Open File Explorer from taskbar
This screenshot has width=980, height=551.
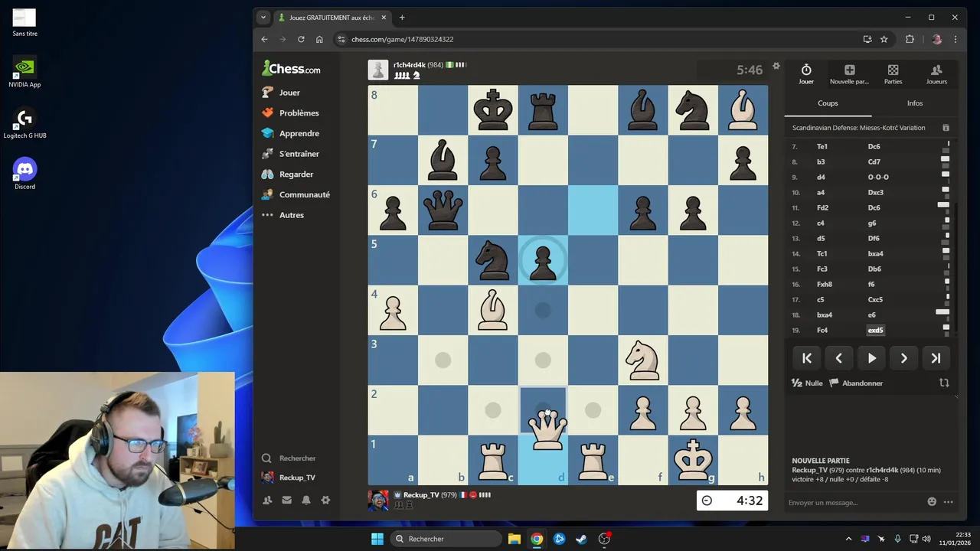514,539
